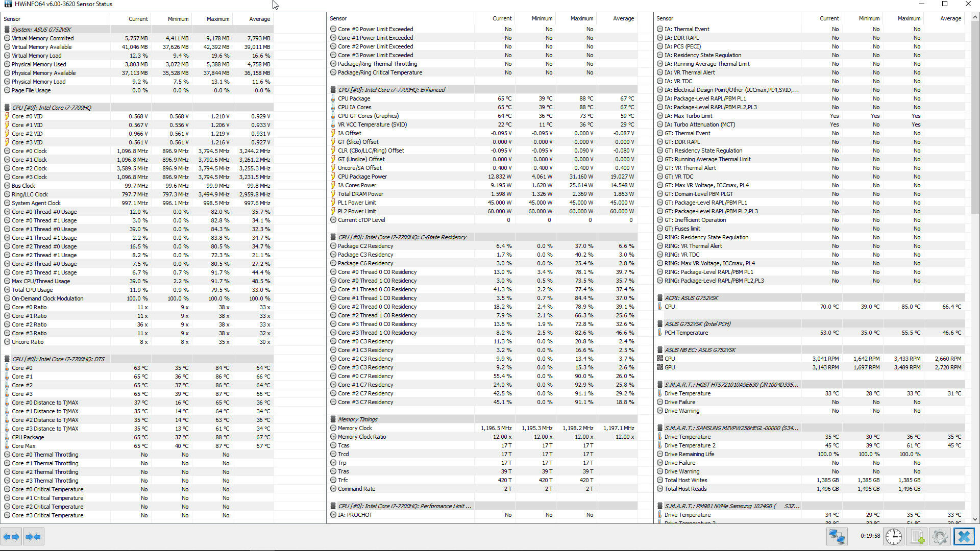Select the IA: Max Turbo Limit row

tap(810, 116)
